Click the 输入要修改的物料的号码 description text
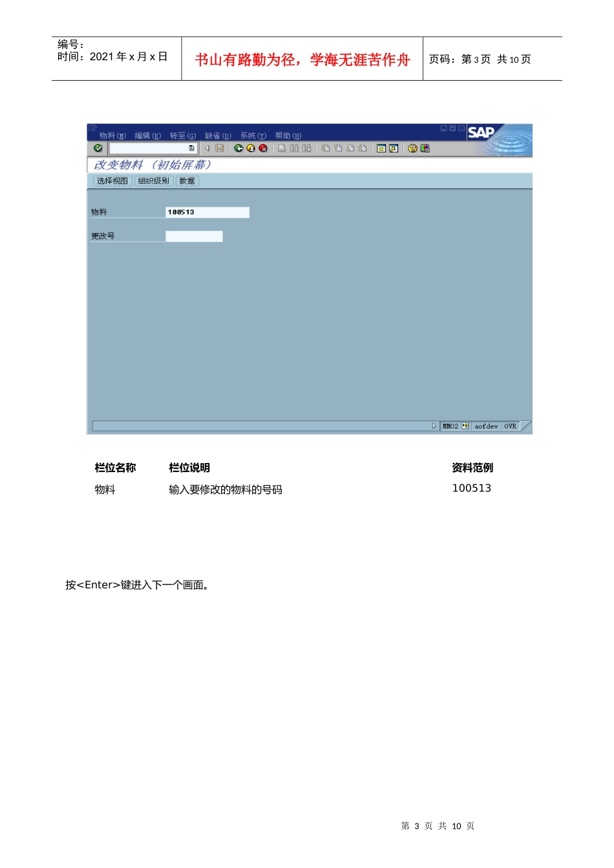614x868 pixels. click(226, 490)
